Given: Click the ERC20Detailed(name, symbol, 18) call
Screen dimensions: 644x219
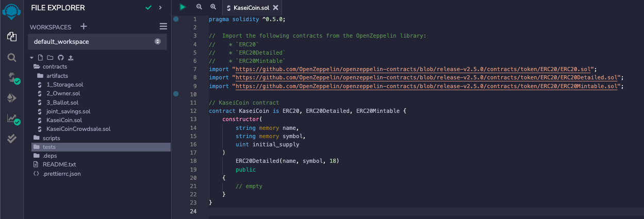Looking at the screenshot, I should 287,161.
